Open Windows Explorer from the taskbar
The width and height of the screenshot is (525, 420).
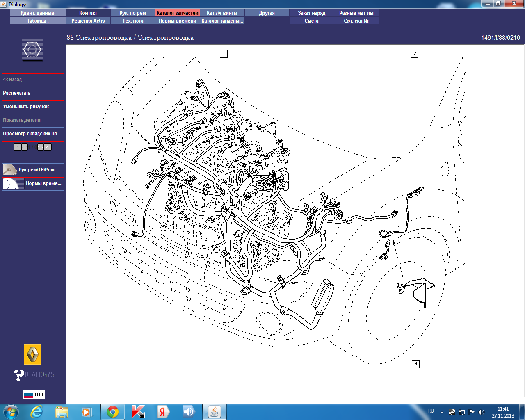[62, 412]
